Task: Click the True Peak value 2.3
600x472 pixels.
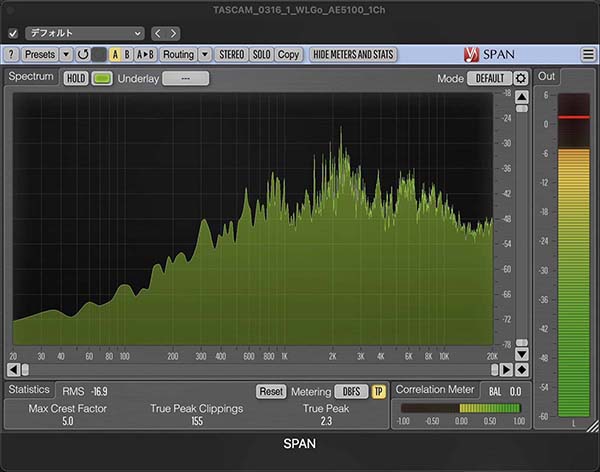Action: (x=326, y=421)
